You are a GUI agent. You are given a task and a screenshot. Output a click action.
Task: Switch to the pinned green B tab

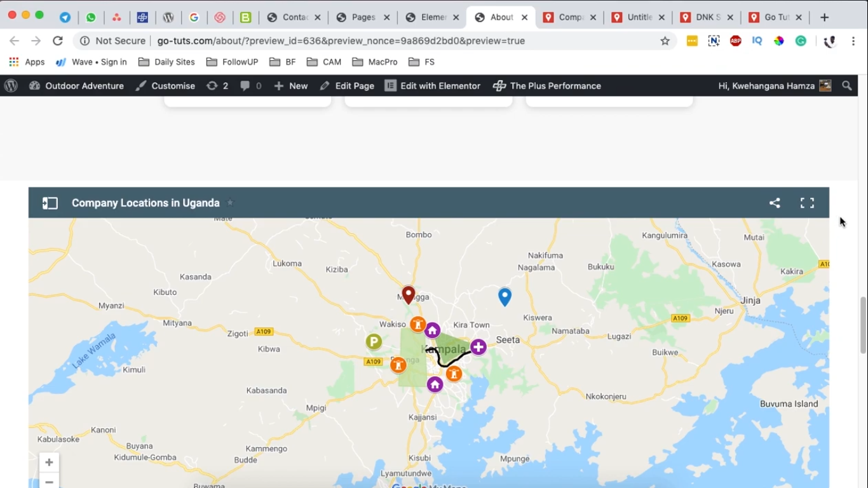245,17
